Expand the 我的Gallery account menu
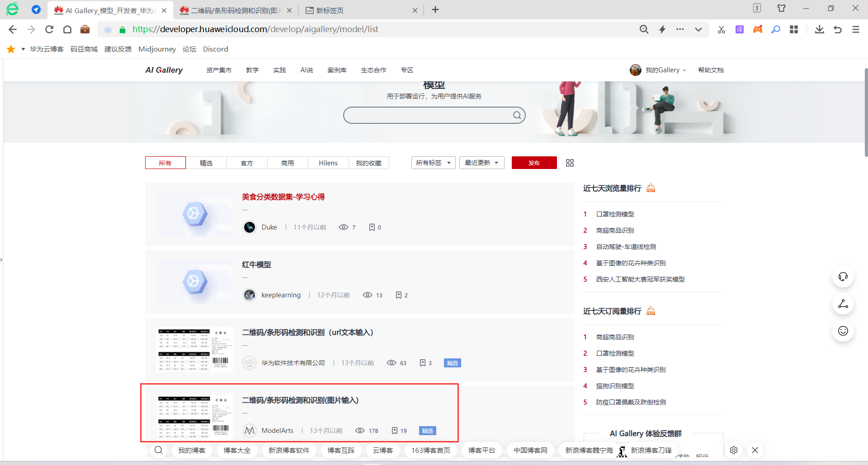This screenshot has width=868, height=465. 665,70
